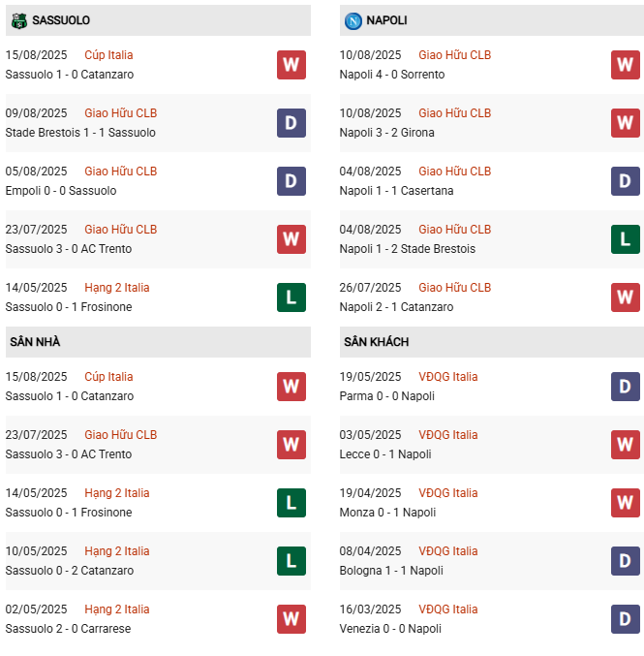Click Hạng 2 Italia label dated 02/05/2025

[117, 609]
